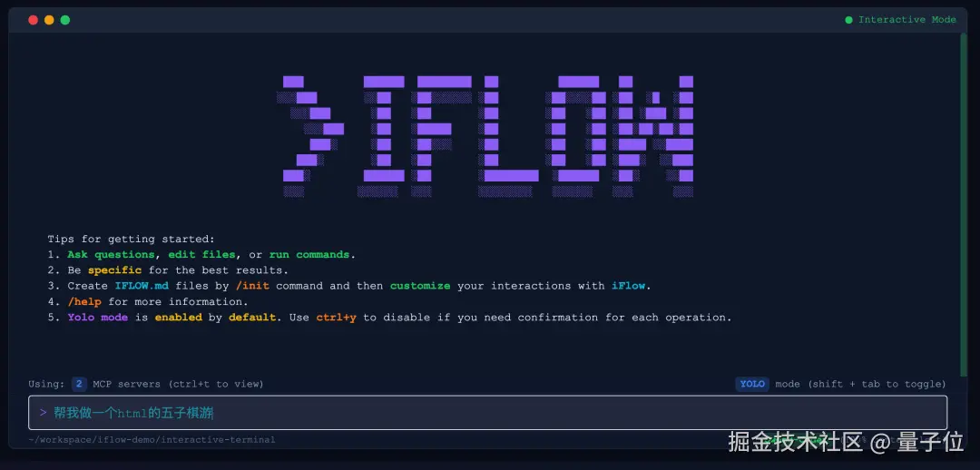Click the green 'Ask questions' text
The height and width of the screenshot is (470, 980).
tap(112, 254)
